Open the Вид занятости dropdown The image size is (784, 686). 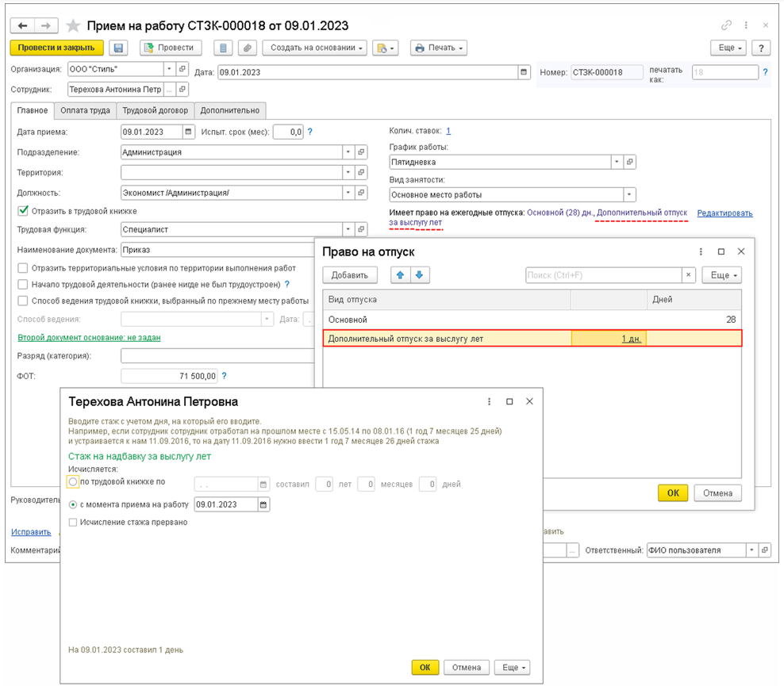tap(629, 194)
